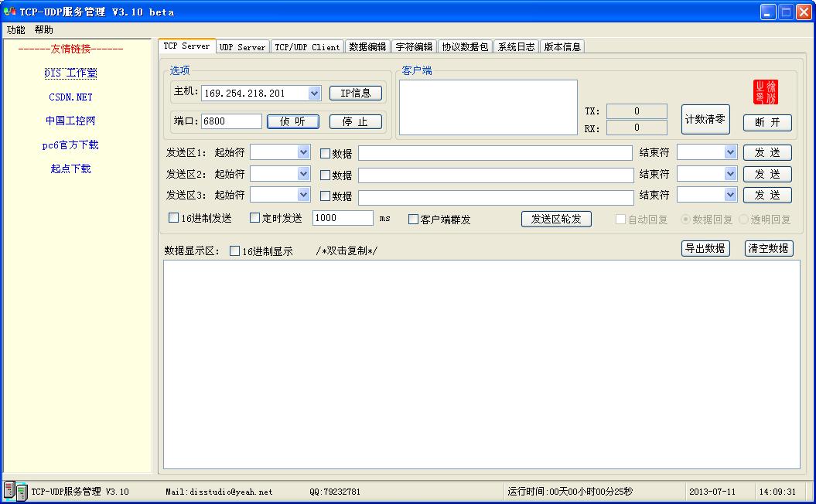Click the IP信息 button

pos(356,93)
